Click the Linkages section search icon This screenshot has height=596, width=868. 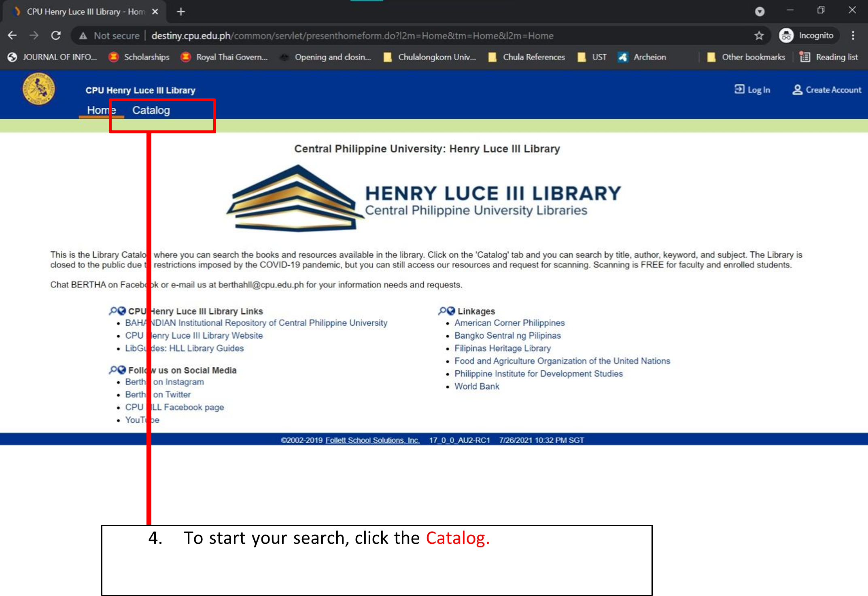[447, 311]
